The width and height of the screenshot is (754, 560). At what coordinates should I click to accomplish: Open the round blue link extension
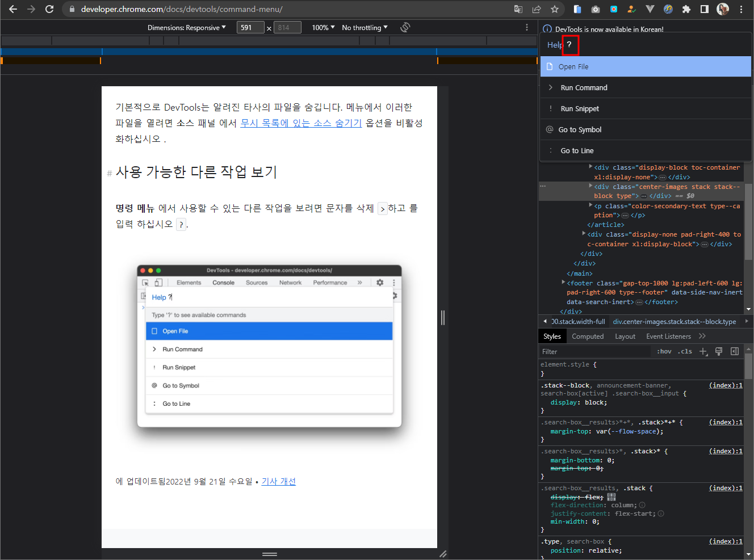tap(668, 9)
